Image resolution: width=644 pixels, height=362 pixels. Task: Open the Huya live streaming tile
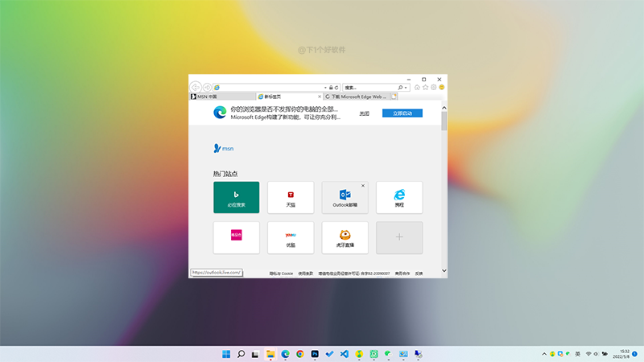[x=345, y=237]
